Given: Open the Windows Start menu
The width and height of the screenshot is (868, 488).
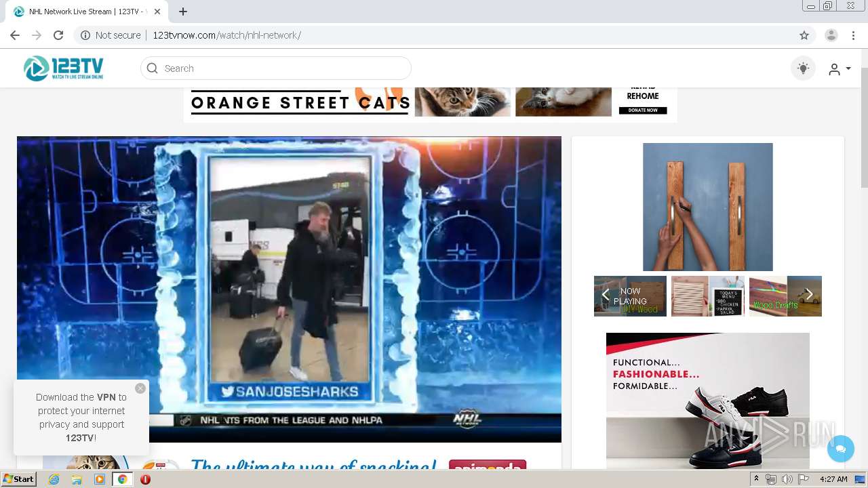Looking at the screenshot, I should [19, 479].
